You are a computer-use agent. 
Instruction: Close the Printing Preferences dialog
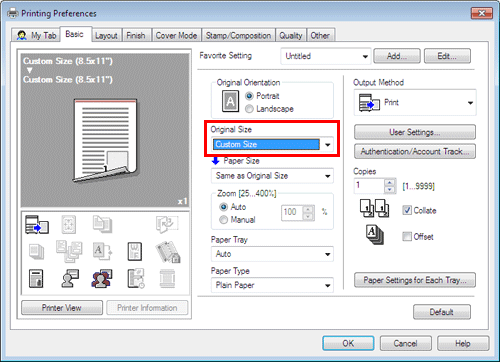pyautogui.click(x=482, y=13)
